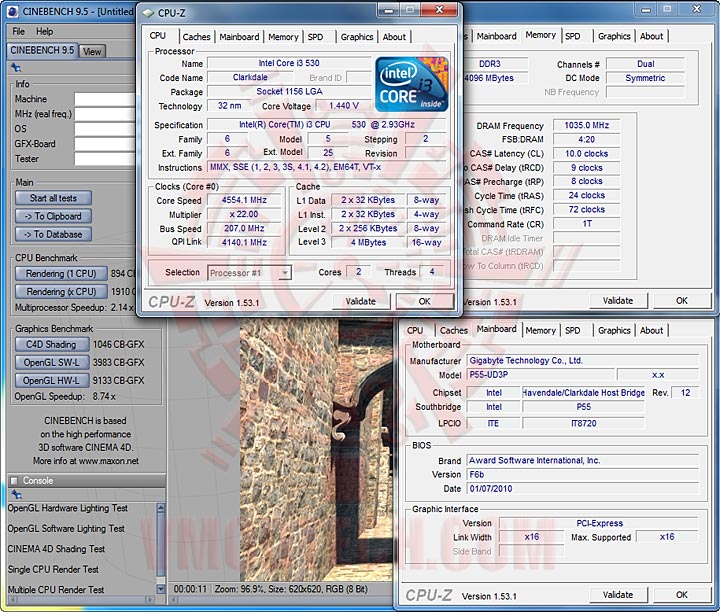Open CPU tab in Mainboard CPU-Z window
Screen dimensions: 720x612
click(415, 331)
